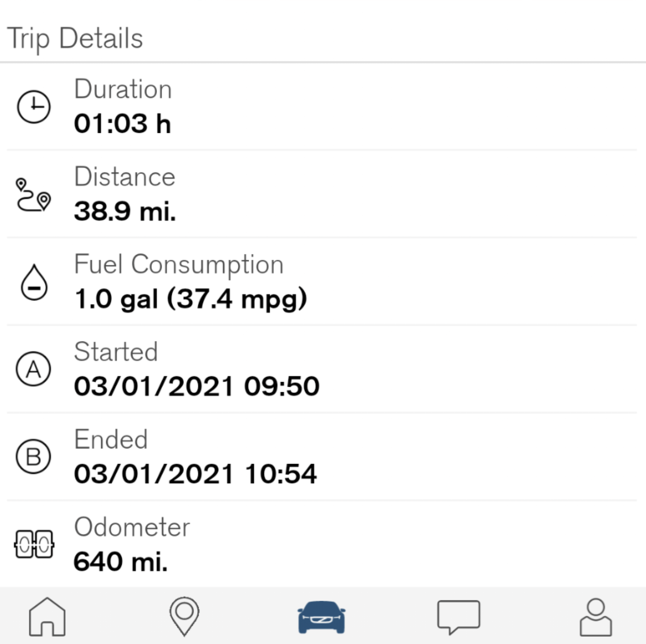
Task: Select the car tab in bottom bar
Action: pos(321,617)
